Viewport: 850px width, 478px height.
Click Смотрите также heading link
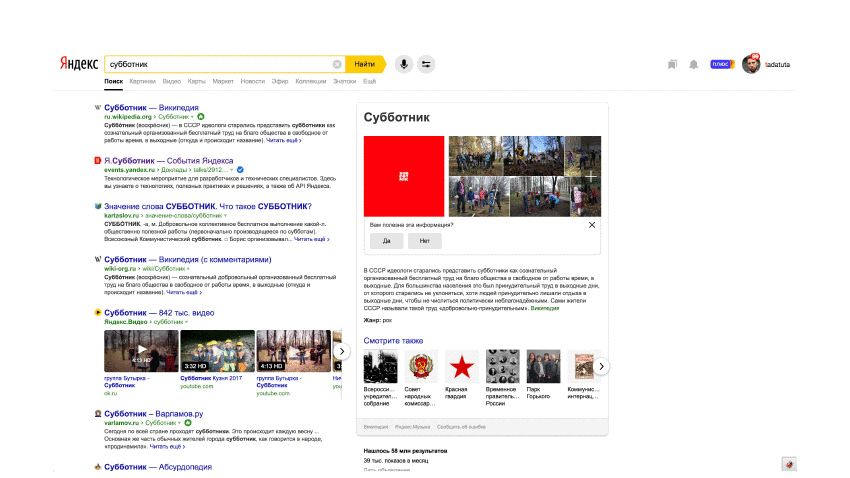pyautogui.click(x=393, y=340)
